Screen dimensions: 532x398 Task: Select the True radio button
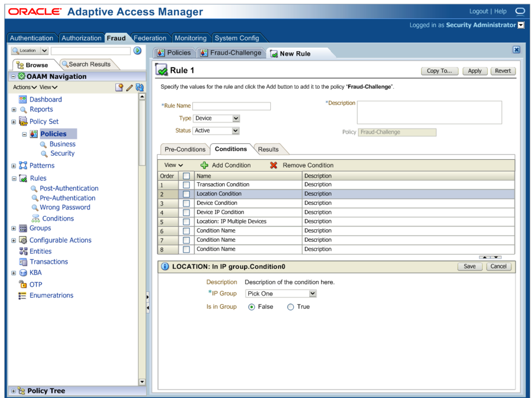click(290, 307)
